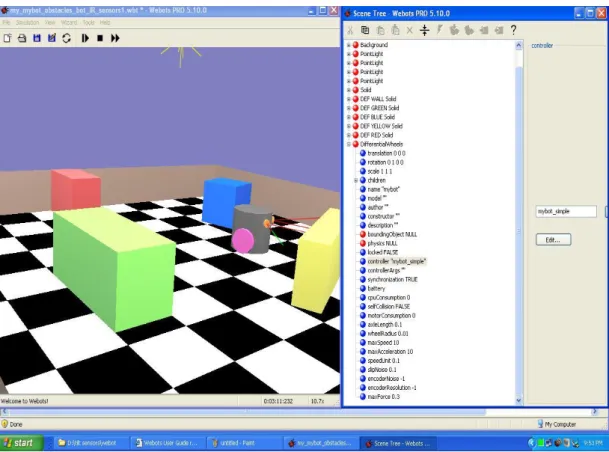Click the Step simulation button
Image resolution: width=609 pixels, height=452 pixels.
pos(85,38)
